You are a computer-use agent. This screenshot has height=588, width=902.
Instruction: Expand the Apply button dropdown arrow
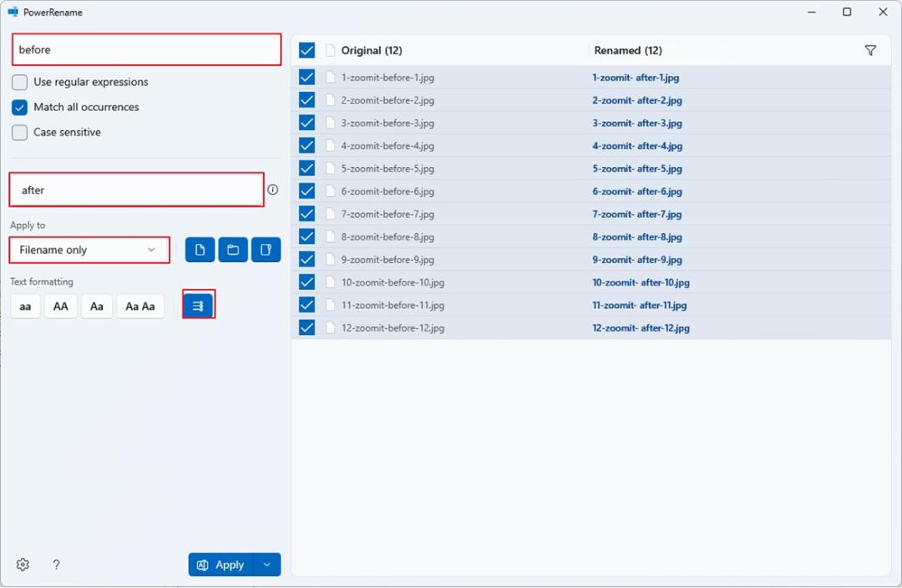pyautogui.click(x=267, y=565)
